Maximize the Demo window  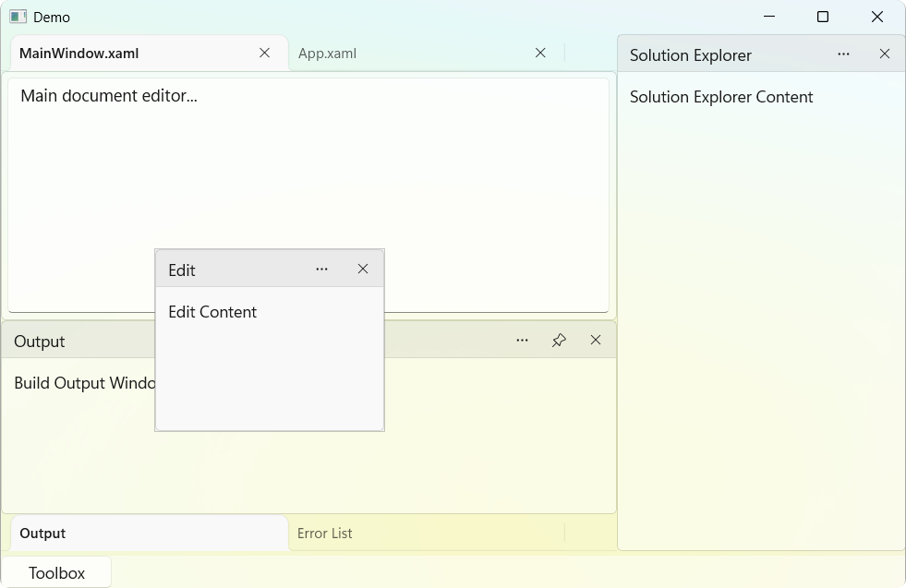(x=823, y=17)
